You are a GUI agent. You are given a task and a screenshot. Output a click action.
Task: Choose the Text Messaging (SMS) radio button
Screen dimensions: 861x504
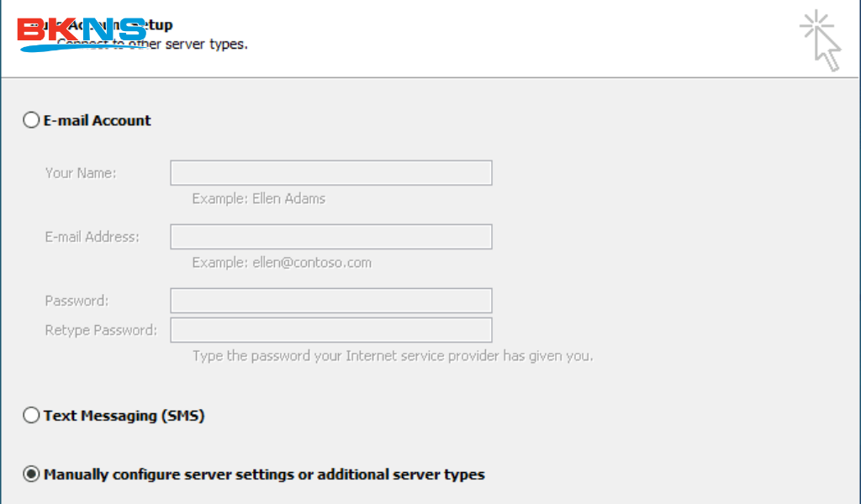(31, 415)
